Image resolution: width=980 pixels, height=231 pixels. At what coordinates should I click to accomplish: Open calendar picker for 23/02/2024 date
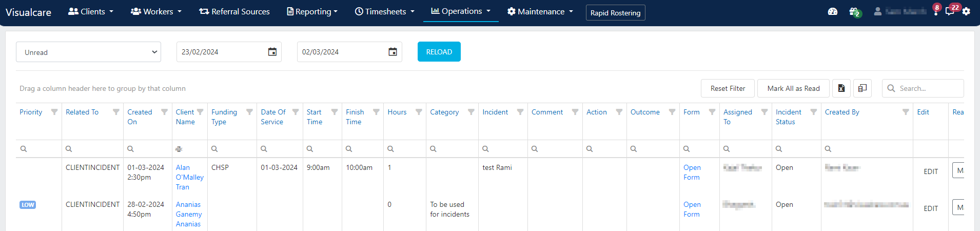(272, 52)
